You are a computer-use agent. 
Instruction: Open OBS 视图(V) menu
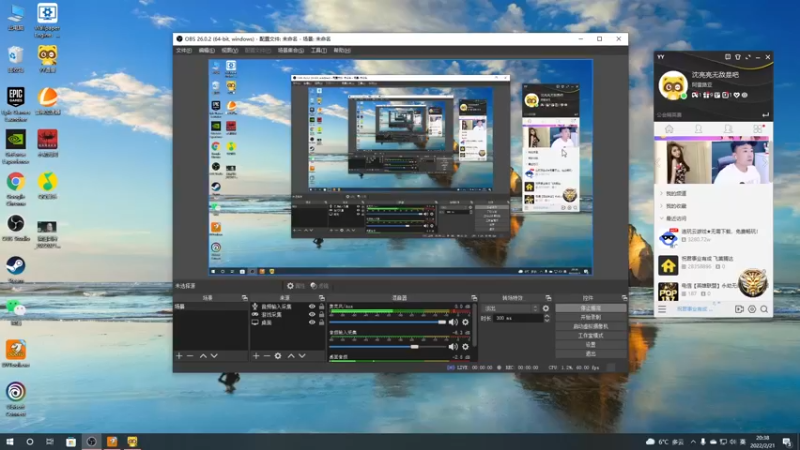(x=230, y=51)
